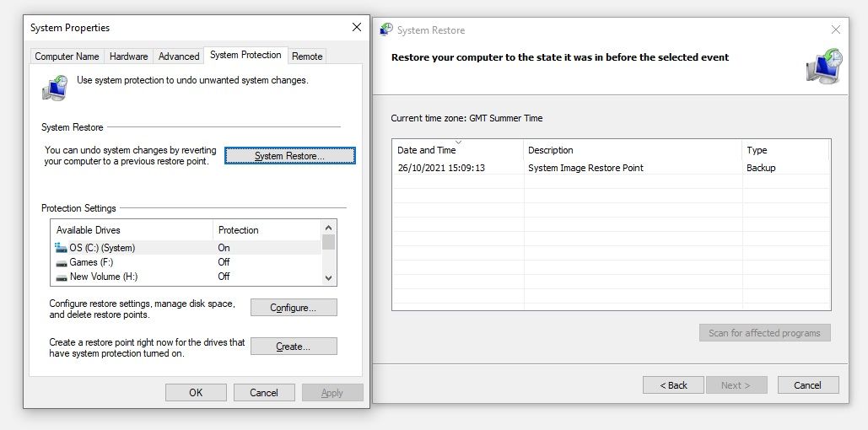Click the disabled Next button

tap(736, 385)
